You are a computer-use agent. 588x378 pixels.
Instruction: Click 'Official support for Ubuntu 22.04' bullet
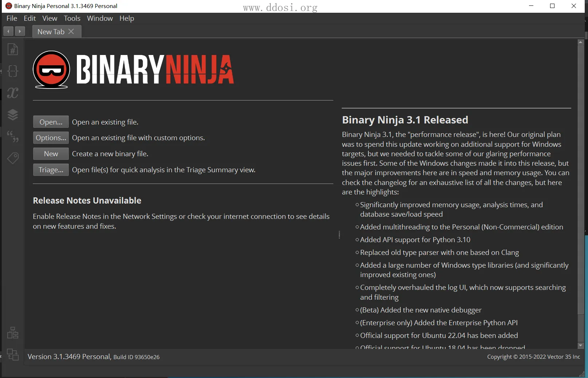click(439, 335)
